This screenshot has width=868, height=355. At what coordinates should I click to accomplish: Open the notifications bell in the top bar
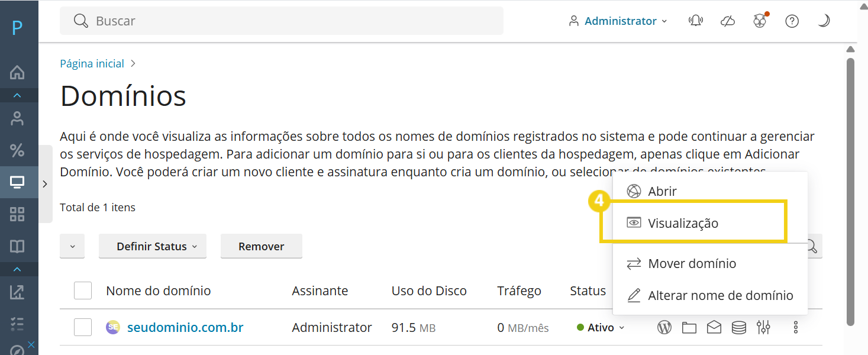[695, 20]
